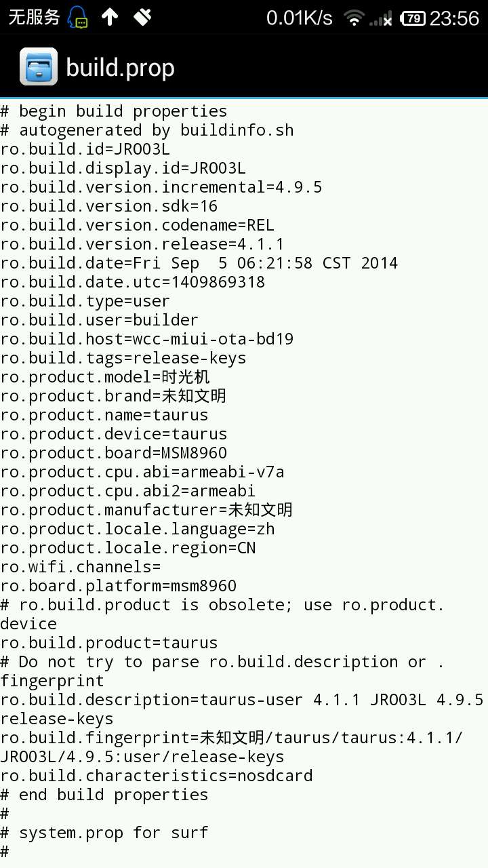
Task: Tap the '# system.prop for surf' comment
Action: (104, 833)
